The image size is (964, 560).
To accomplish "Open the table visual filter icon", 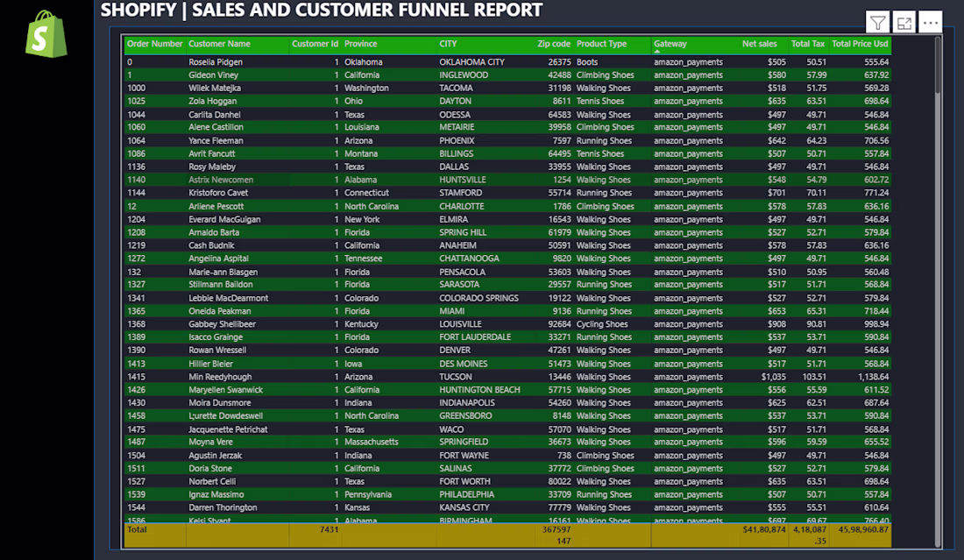I will coord(878,24).
